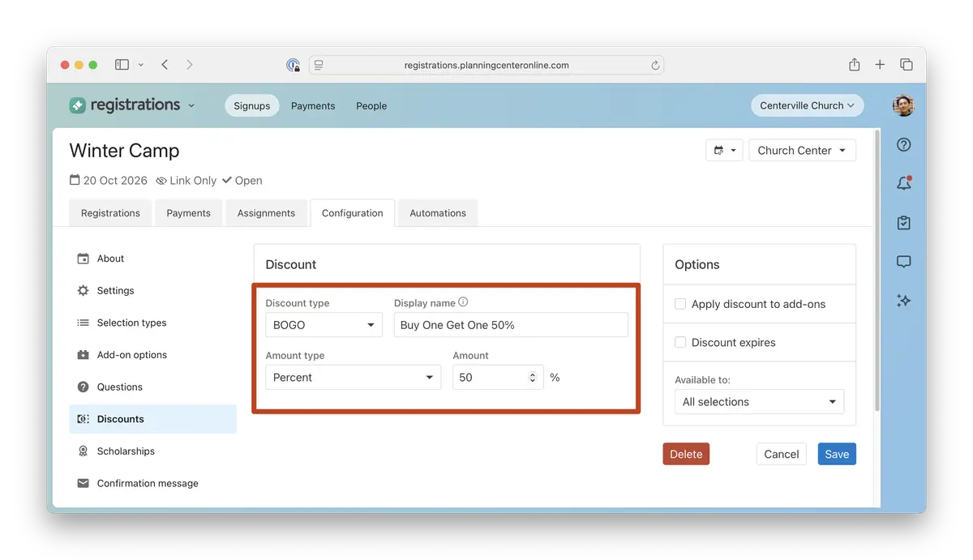
Task: Open the Payments tab under Winter Camp
Action: (x=188, y=213)
